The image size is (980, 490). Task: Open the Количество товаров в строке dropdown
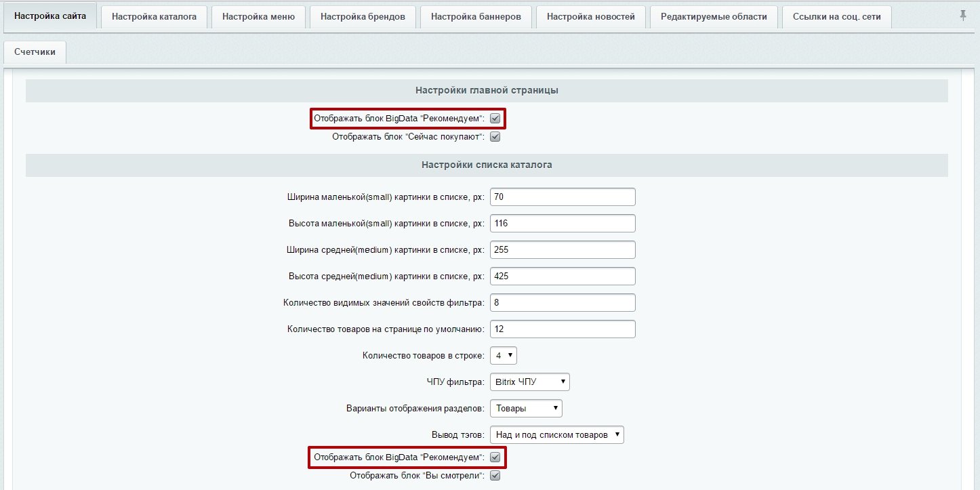coord(504,355)
